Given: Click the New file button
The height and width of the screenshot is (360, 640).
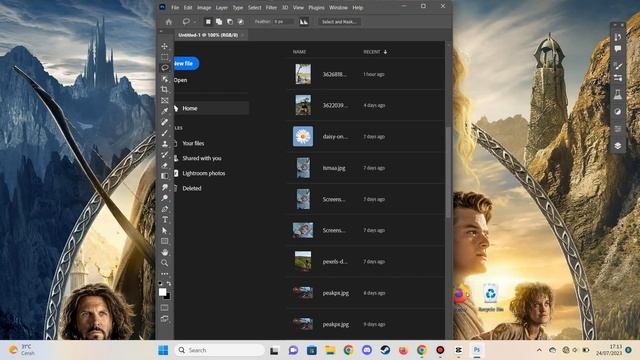Looking at the screenshot, I should pyautogui.click(x=186, y=64).
